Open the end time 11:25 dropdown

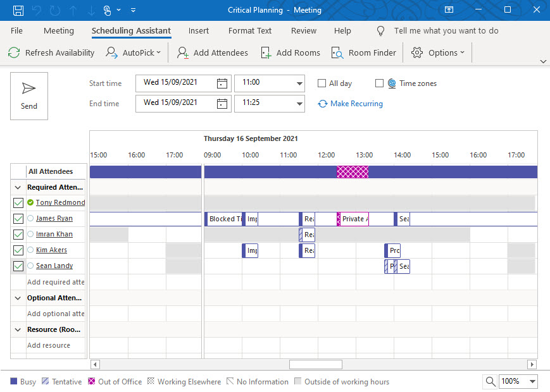pos(299,104)
